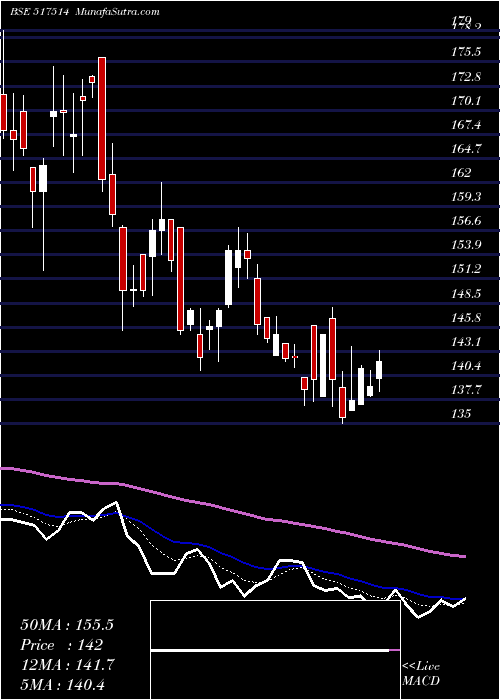The height and width of the screenshot is (700, 500).
Task: Click the last white candlestick on the right
Action: pos(379,370)
